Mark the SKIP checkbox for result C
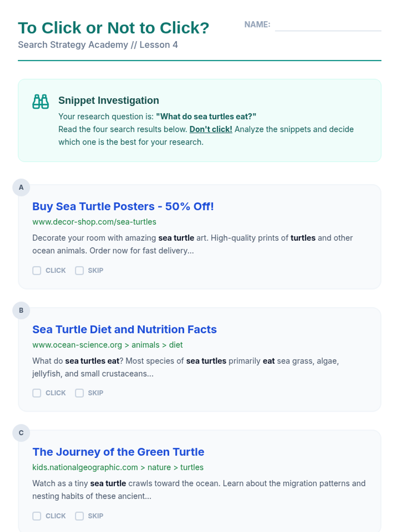 tap(79, 516)
